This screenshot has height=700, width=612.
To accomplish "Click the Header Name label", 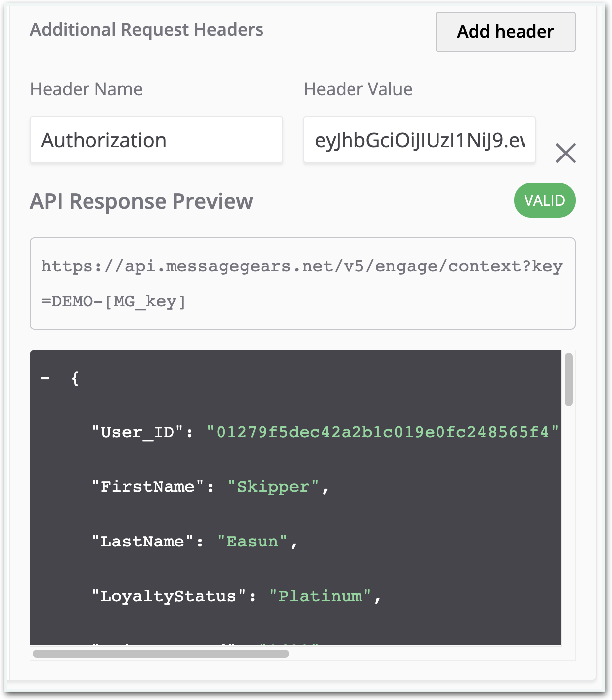I will coord(86,89).
